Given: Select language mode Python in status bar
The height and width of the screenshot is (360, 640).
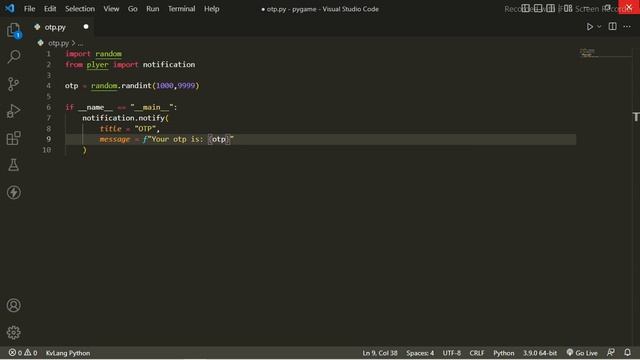Looking at the screenshot, I should [x=504, y=353].
